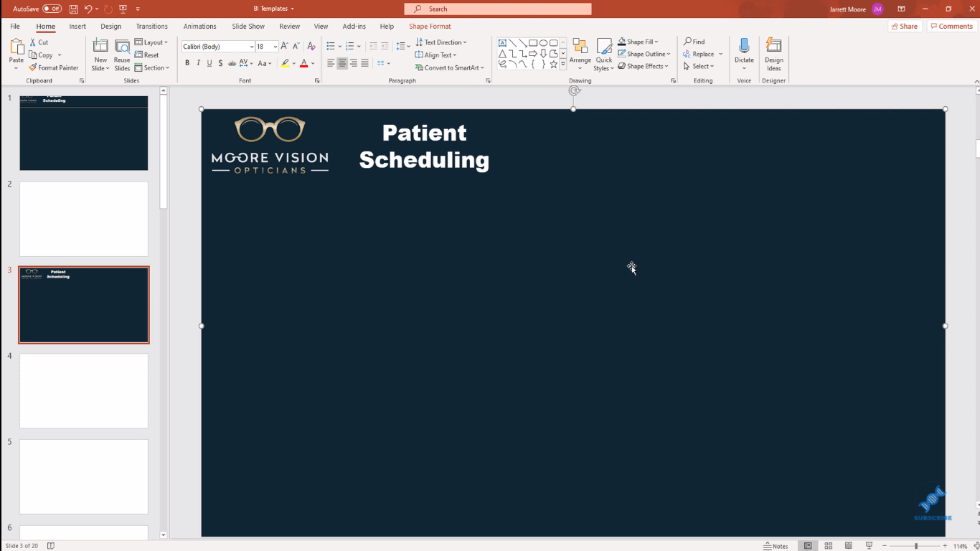Open the Shape Format tab
The height and width of the screenshot is (551, 980).
coord(430,27)
